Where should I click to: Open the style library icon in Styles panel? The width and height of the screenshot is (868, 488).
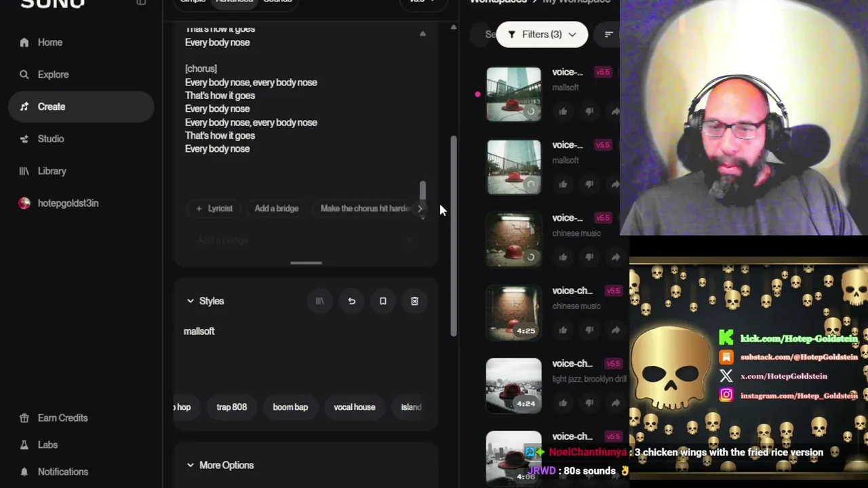click(x=319, y=301)
